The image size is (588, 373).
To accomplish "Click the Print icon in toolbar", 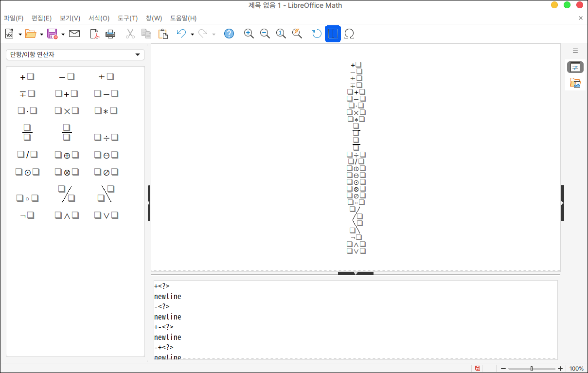I will (110, 34).
